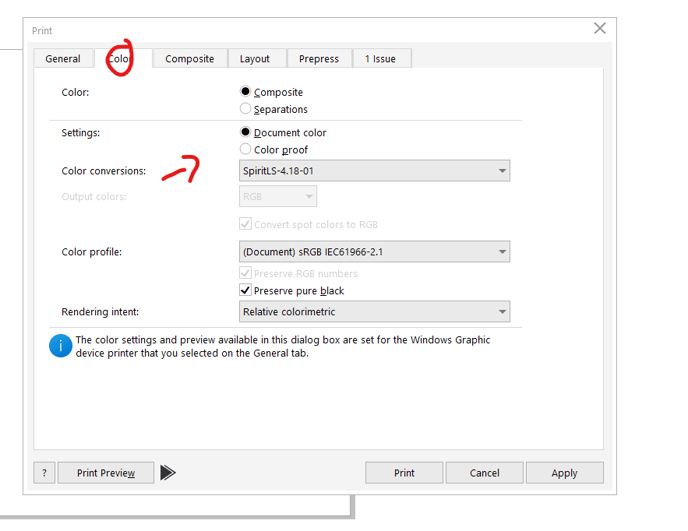This screenshot has width=688, height=531.
Task: Open the Rendering intent dropdown
Action: tap(374, 312)
